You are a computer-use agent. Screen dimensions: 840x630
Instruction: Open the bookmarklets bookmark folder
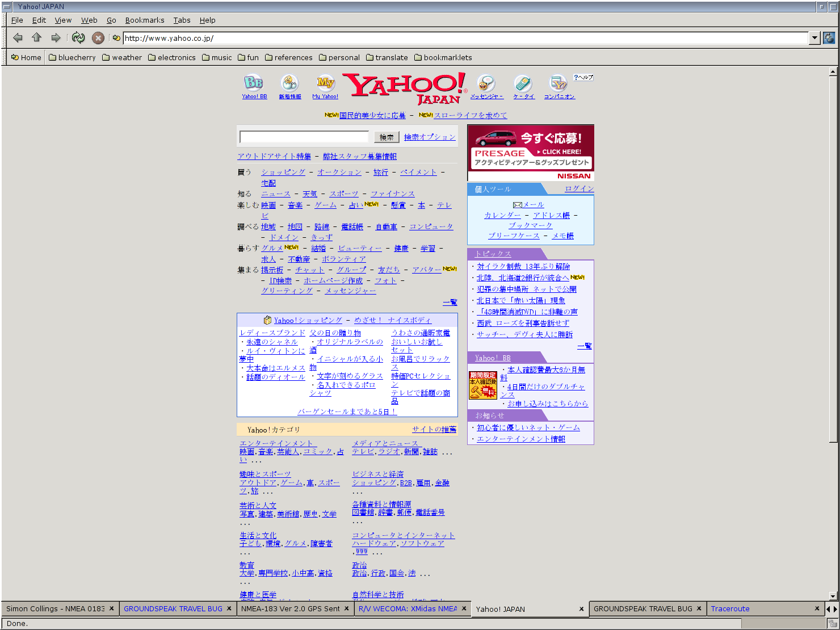pyautogui.click(x=443, y=57)
